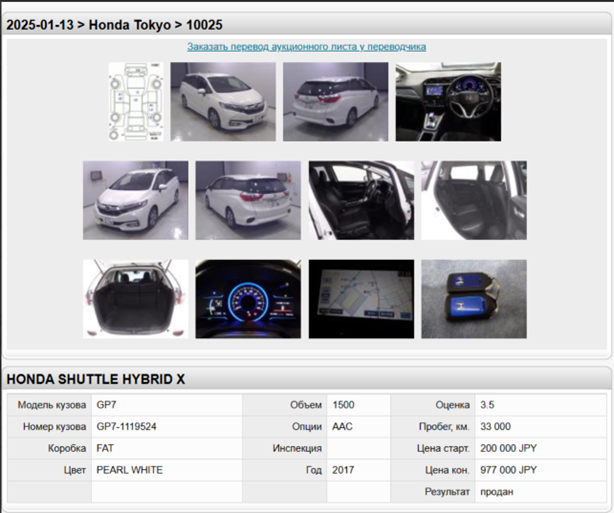Open the open trunk cargo photo
The width and height of the screenshot is (614, 513).
pos(135,299)
